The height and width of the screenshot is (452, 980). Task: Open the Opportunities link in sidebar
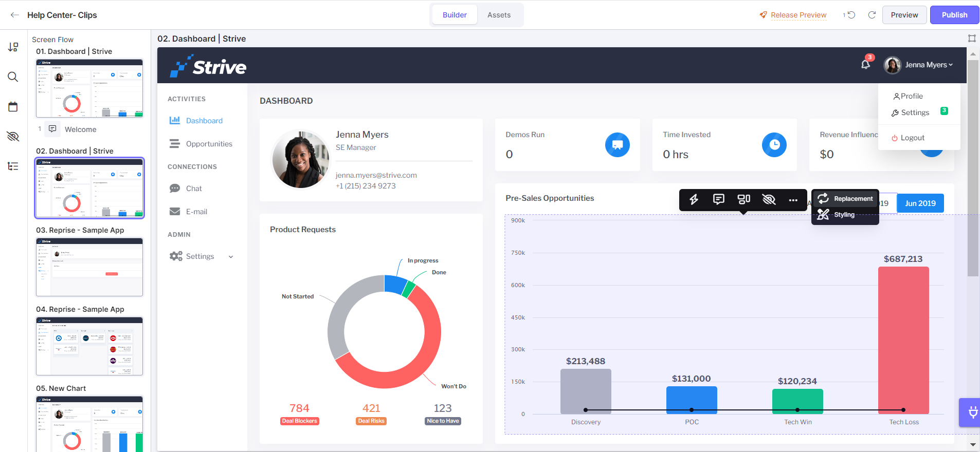pyautogui.click(x=209, y=144)
